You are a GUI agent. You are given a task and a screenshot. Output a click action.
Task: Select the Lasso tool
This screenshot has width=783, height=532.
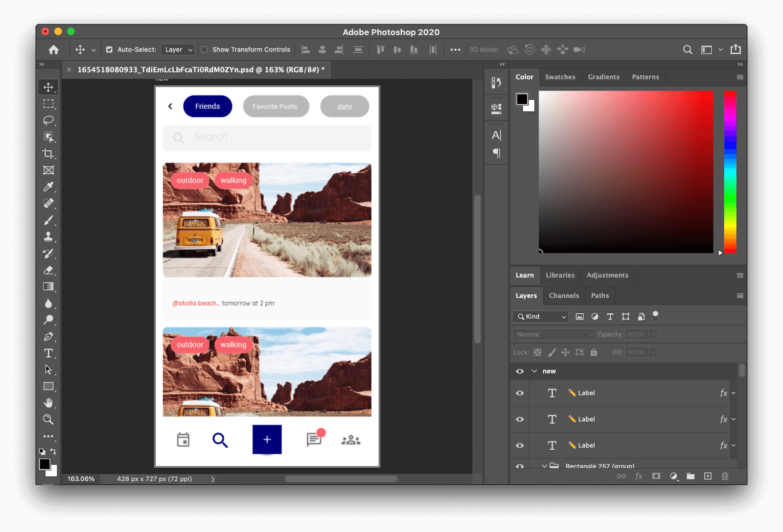point(48,120)
